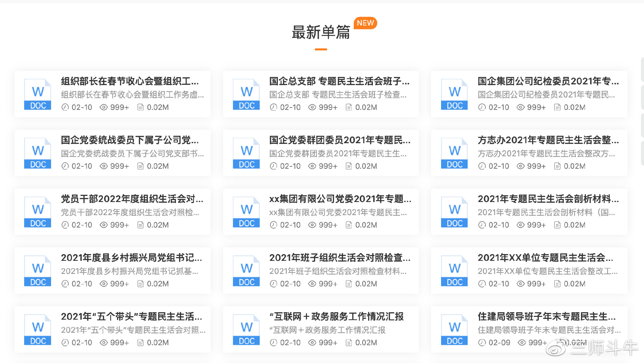Click DOC icon next to 国企集团公司纪检委员2021年
Screen dimensions: 644x363
coord(455,94)
